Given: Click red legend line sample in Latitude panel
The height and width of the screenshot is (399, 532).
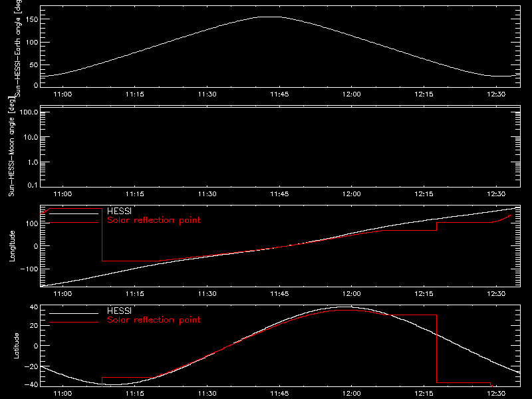Looking at the screenshot, I should [x=74, y=323].
